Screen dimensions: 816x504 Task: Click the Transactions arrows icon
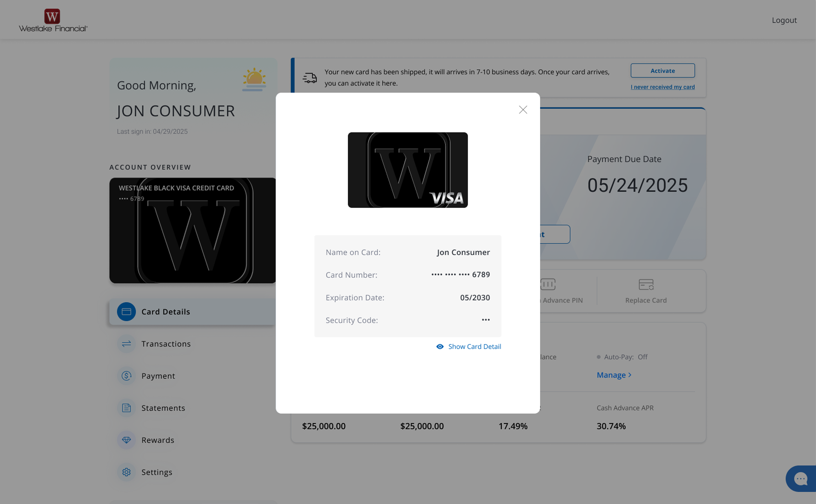126,344
